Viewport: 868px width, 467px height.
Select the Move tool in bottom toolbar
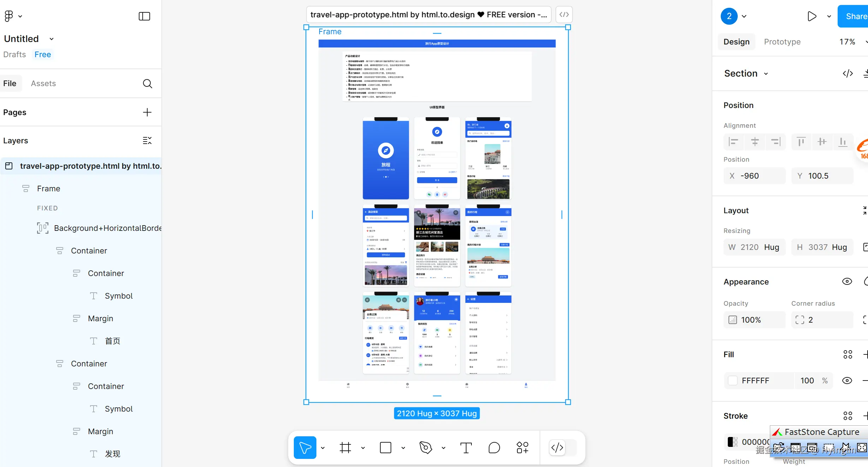coord(305,448)
